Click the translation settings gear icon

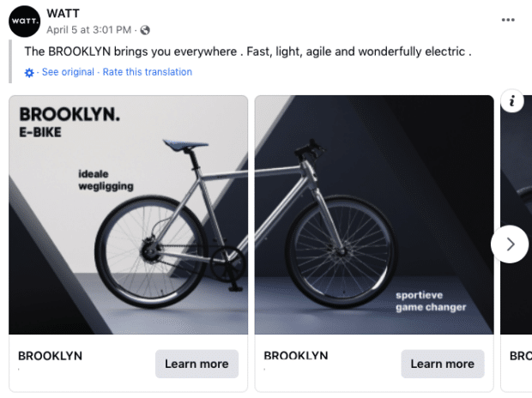pos(30,73)
